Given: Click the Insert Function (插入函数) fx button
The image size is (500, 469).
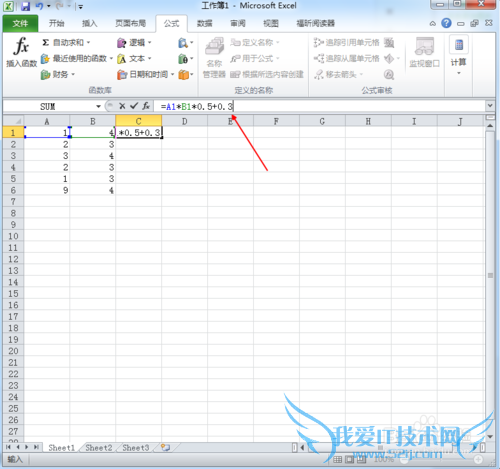Looking at the screenshot, I should pos(21,52).
